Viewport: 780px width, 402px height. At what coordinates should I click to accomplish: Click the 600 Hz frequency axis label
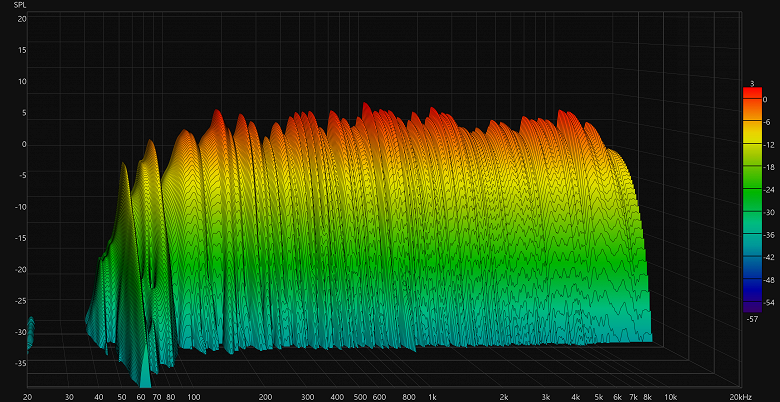click(x=380, y=397)
